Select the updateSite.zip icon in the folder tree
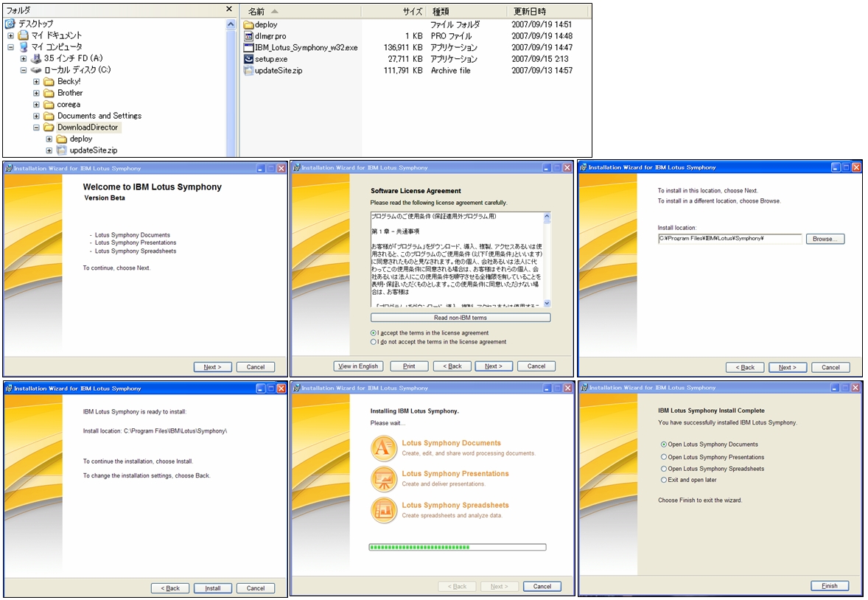 tap(61, 150)
